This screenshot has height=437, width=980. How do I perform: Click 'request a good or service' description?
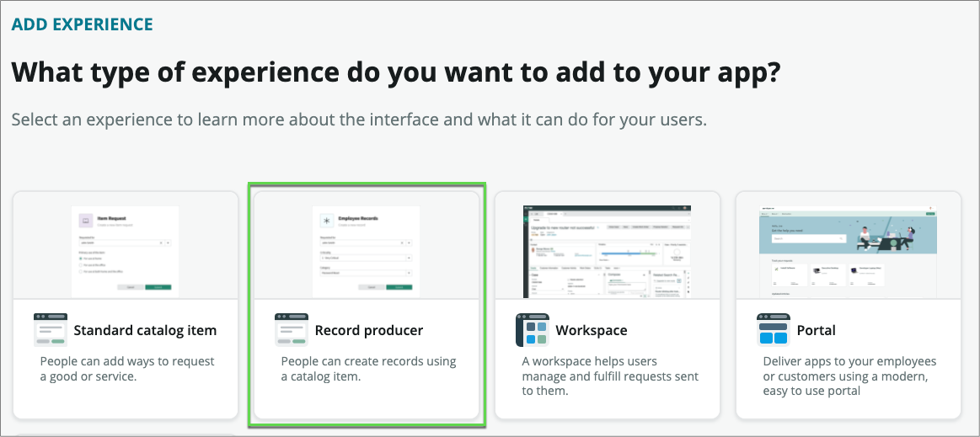[x=128, y=369]
